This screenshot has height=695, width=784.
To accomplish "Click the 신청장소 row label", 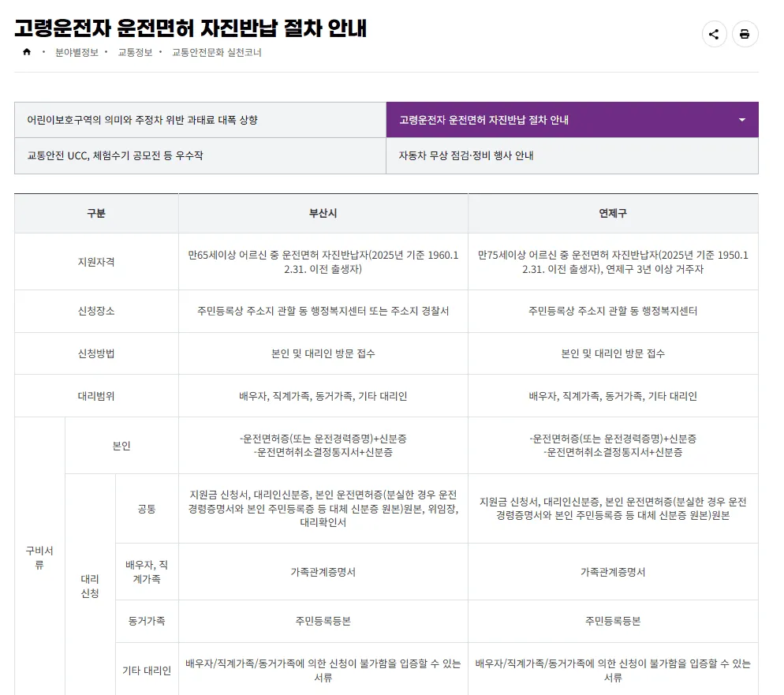I will [96, 311].
